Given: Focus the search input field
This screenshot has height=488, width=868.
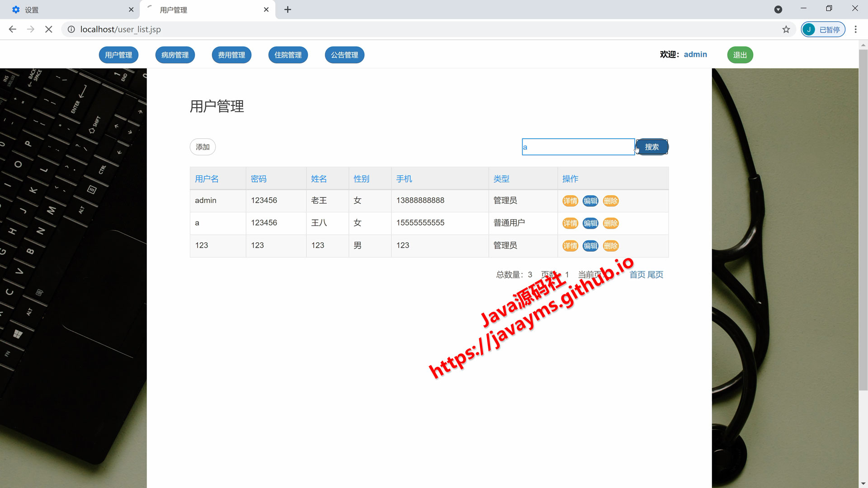Looking at the screenshot, I should pyautogui.click(x=578, y=147).
